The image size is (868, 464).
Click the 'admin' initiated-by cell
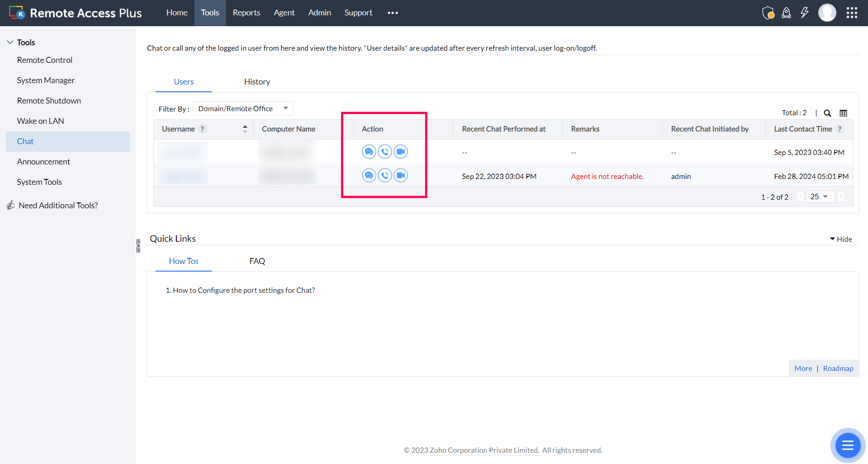coord(681,177)
